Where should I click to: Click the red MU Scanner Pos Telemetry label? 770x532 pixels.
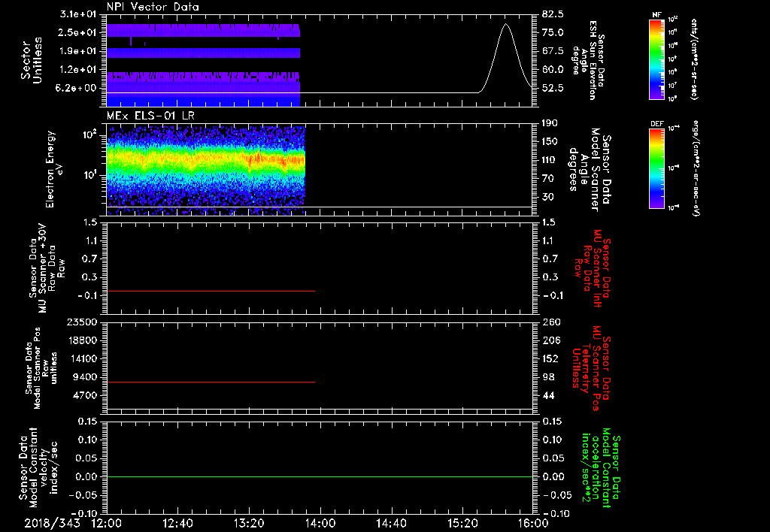(x=591, y=368)
